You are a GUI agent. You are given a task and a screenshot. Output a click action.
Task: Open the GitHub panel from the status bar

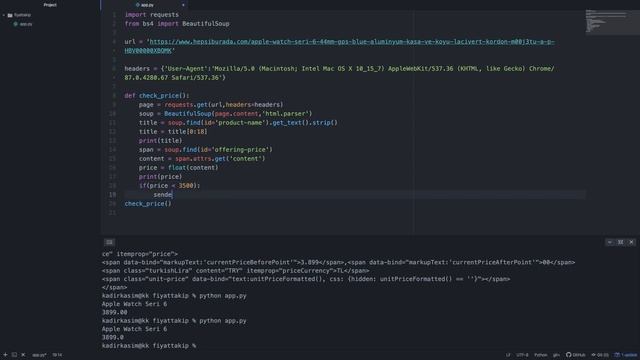click(576, 355)
